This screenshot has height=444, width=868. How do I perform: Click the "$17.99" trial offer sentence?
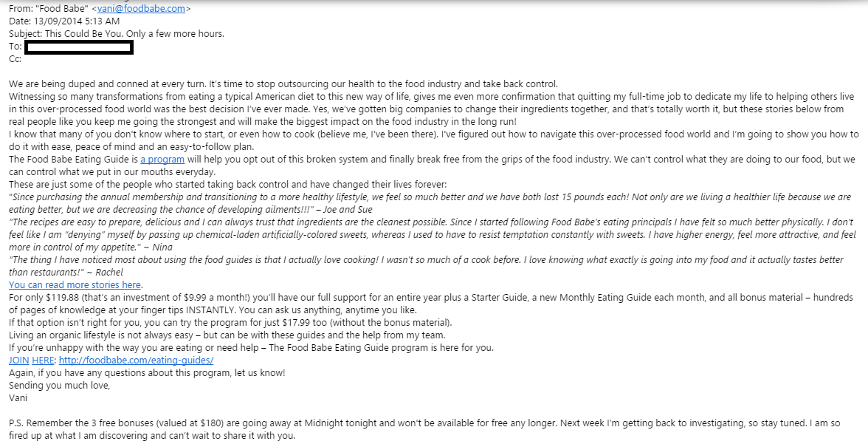[229, 322]
